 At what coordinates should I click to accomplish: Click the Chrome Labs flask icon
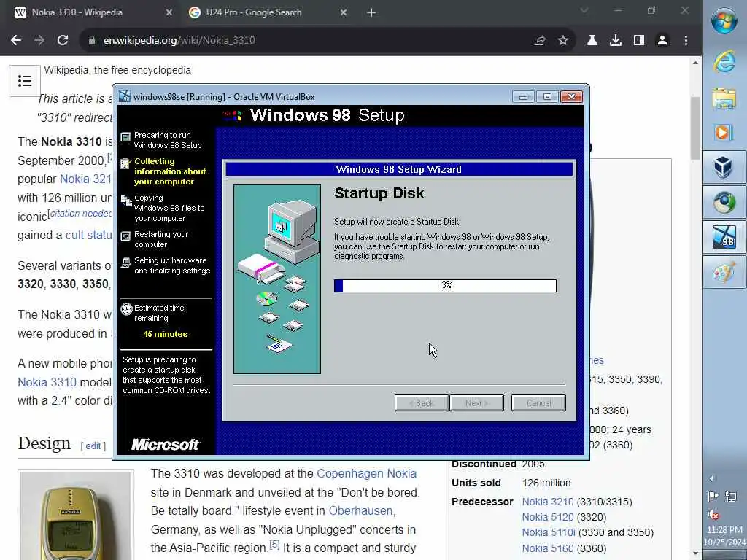click(592, 41)
